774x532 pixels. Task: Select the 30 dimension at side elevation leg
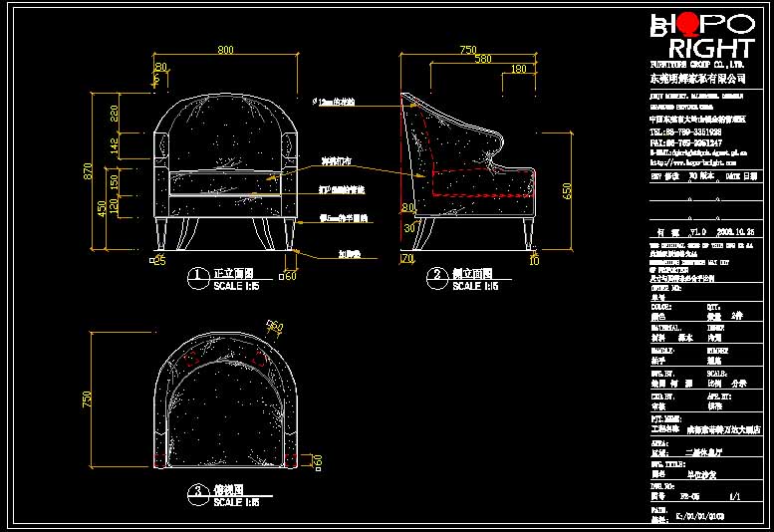coord(409,228)
